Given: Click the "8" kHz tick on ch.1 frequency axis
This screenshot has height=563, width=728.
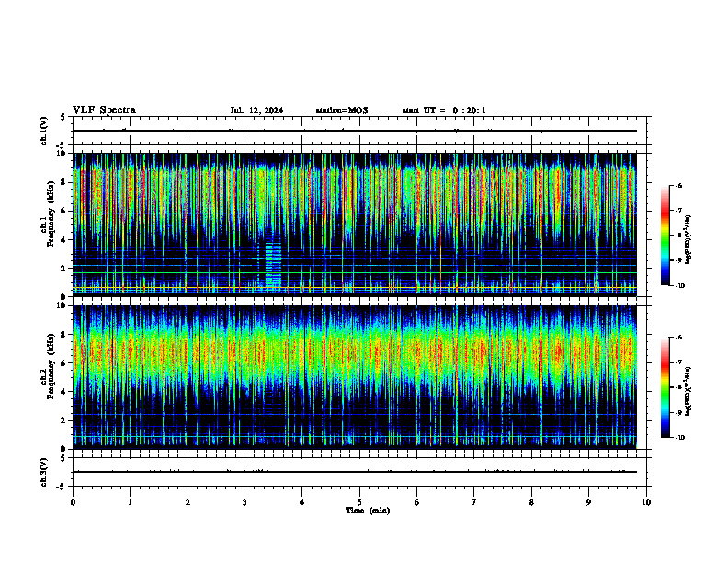Looking at the screenshot, I should [63, 182].
